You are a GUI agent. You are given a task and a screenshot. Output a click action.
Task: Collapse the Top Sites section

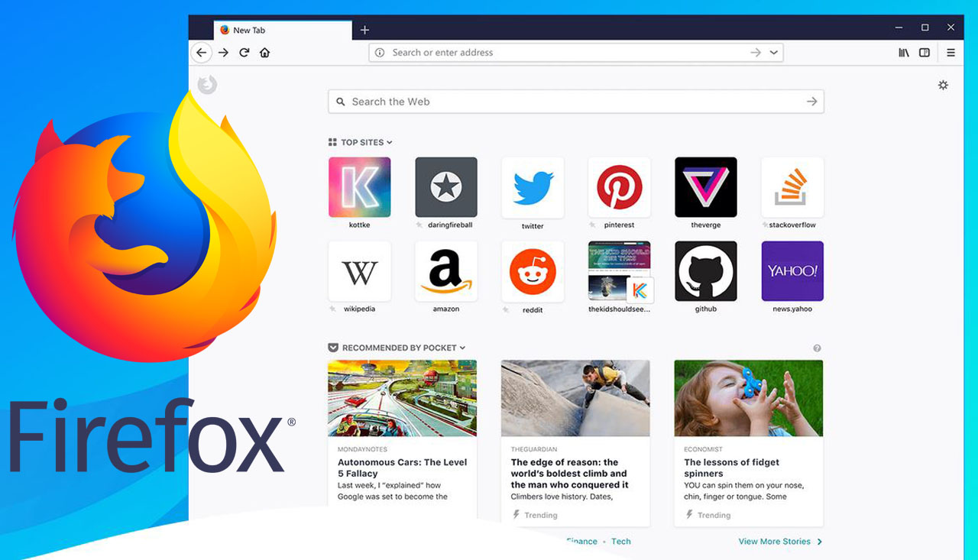point(360,142)
